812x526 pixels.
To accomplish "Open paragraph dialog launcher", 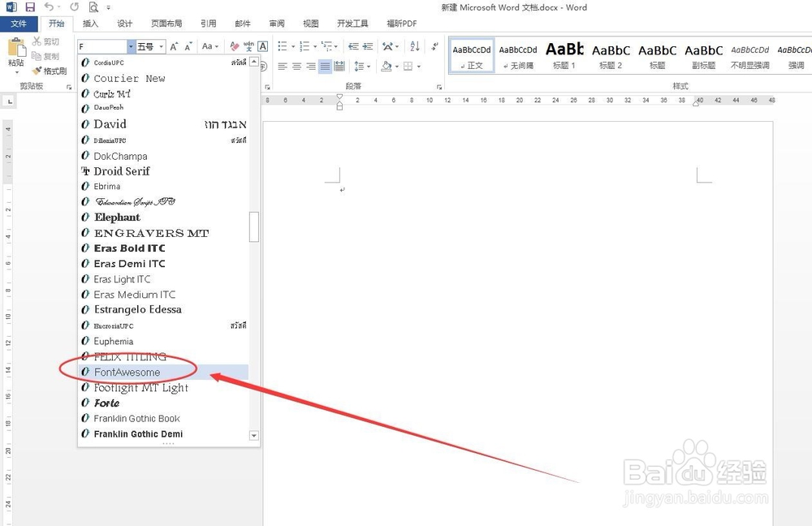I will [438, 87].
